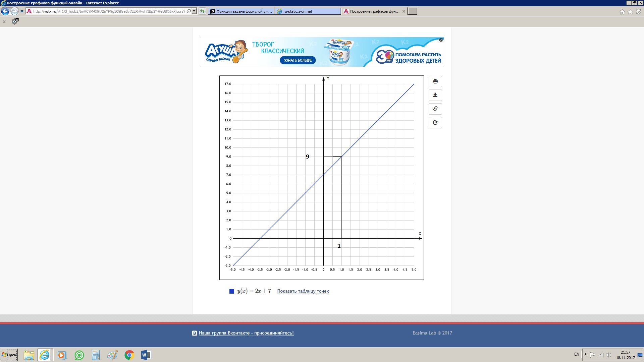644x362 pixels.
Task: Switch to tab "Функция задана формулой"
Action: point(241,11)
